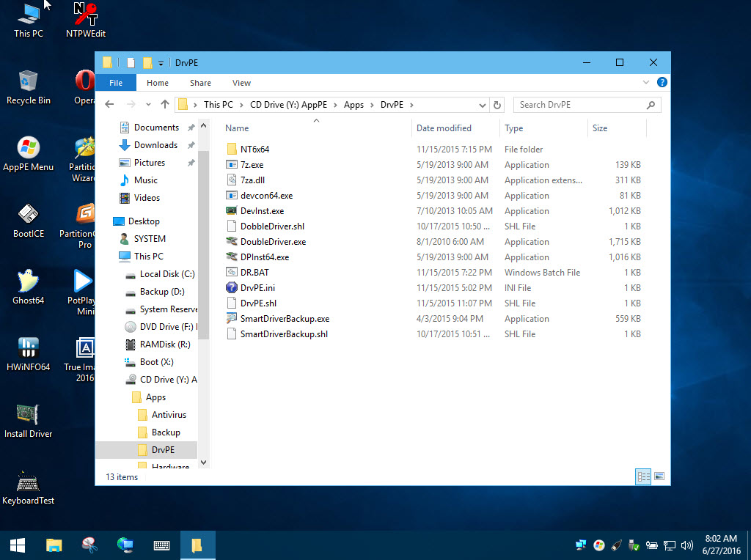Click the CD Drive (Y:) AppPE breadcrumb
Viewport: 751px width, 560px height.
[288, 105]
